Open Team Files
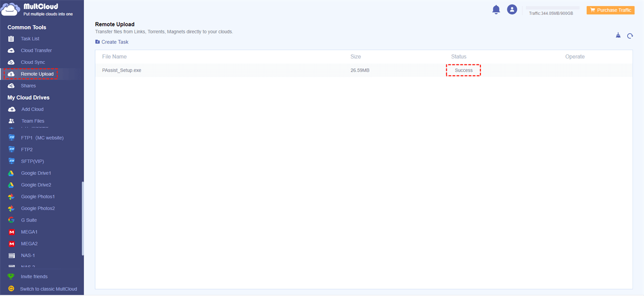 32,120
